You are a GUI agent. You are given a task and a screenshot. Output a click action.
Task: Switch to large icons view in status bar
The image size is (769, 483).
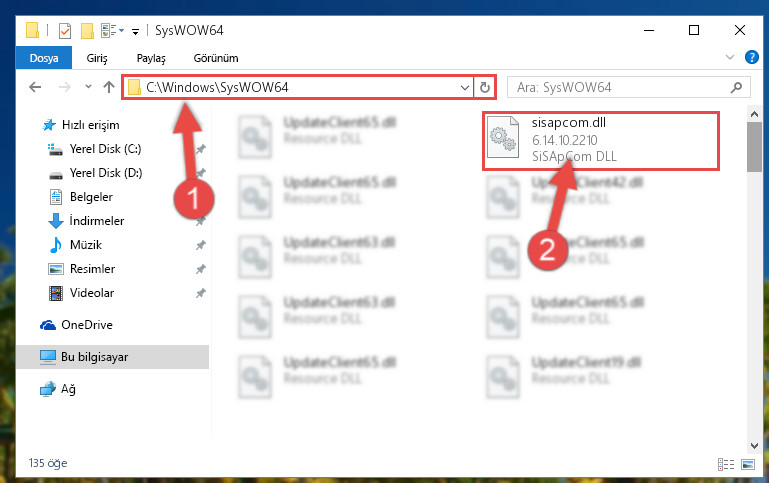(x=748, y=464)
